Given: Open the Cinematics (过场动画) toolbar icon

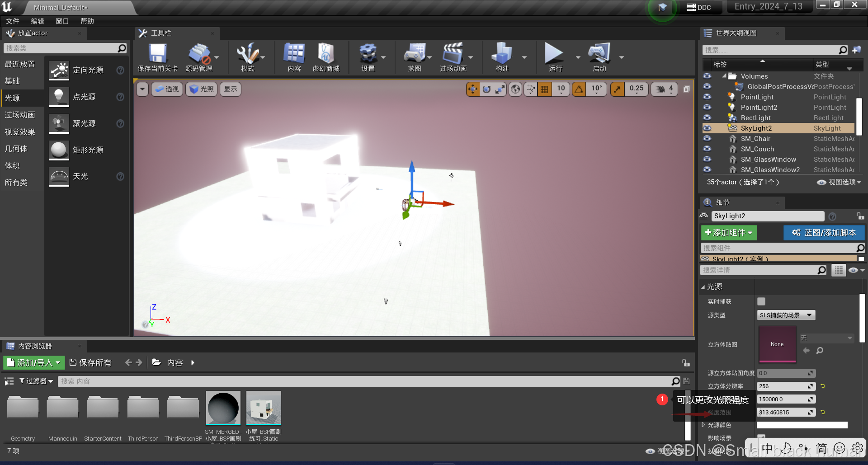Looking at the screenshot, I should 453,54.
